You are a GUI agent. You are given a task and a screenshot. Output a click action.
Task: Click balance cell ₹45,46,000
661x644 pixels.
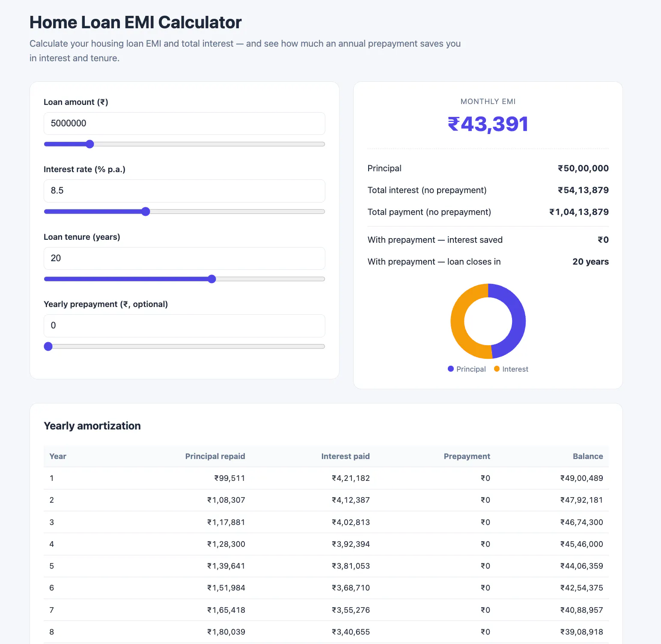(581, 544)
